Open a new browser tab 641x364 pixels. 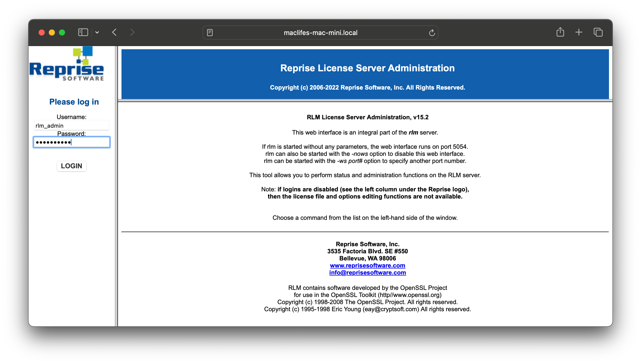tap(579, 32)
